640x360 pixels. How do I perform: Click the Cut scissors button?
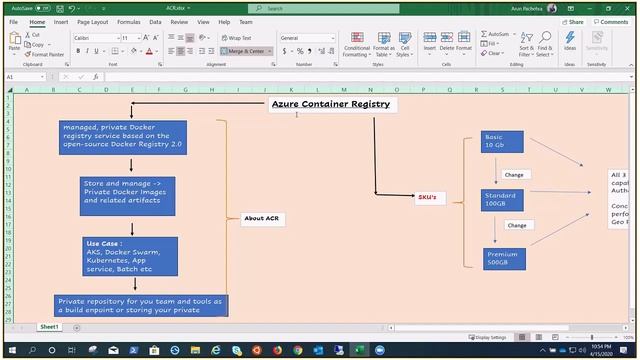pos(33,35)
